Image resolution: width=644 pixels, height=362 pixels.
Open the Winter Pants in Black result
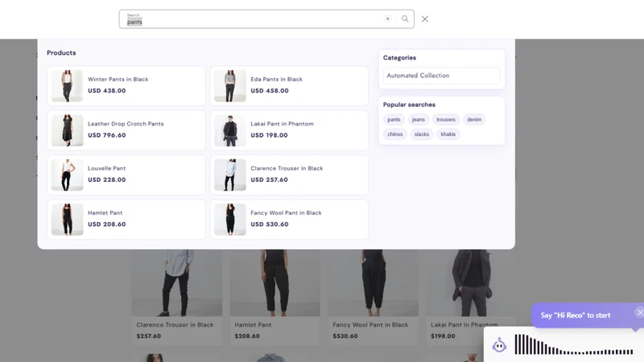(126, 86)
